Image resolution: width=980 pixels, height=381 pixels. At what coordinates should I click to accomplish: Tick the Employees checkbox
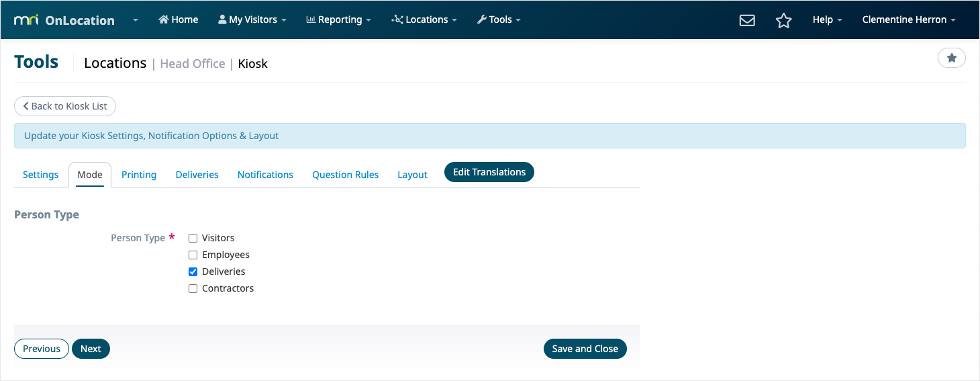tap(193, 255)
